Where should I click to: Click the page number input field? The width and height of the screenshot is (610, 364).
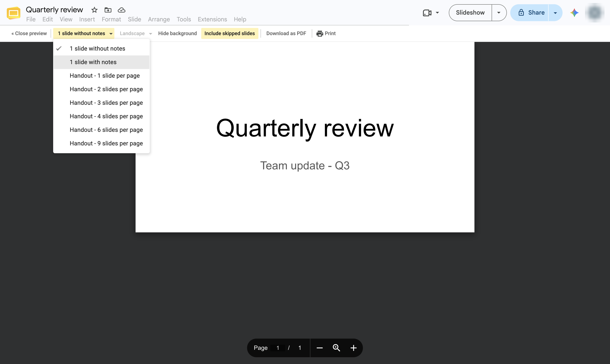278,348
